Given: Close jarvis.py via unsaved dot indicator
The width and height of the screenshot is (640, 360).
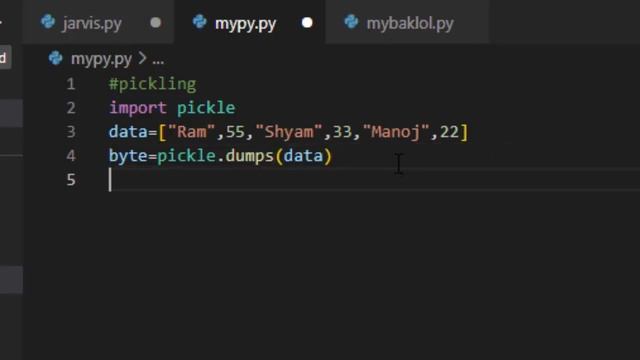Looking at the screenshot, I should [156, 23].
